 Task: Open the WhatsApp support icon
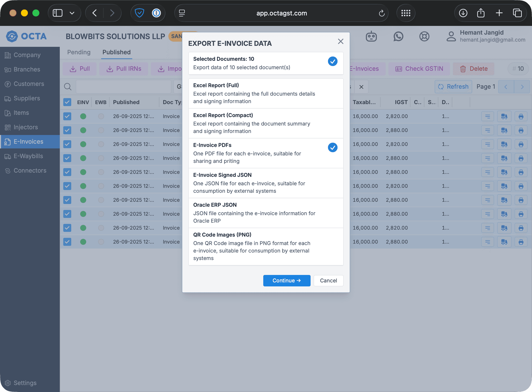398,37
